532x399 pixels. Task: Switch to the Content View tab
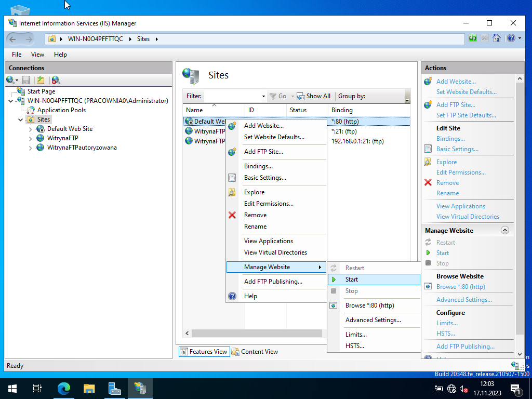click(x=255, y=352)
